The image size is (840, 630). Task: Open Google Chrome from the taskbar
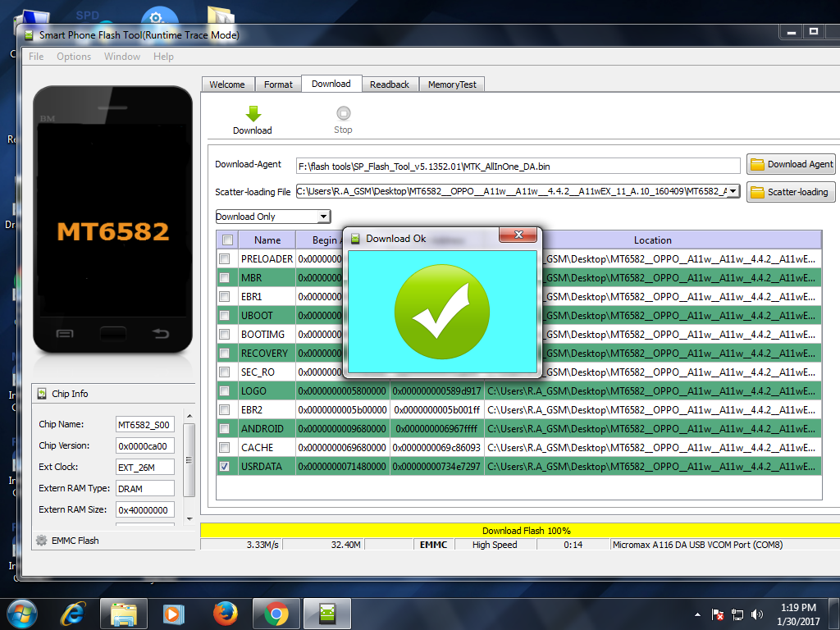[x=276, y=613]
